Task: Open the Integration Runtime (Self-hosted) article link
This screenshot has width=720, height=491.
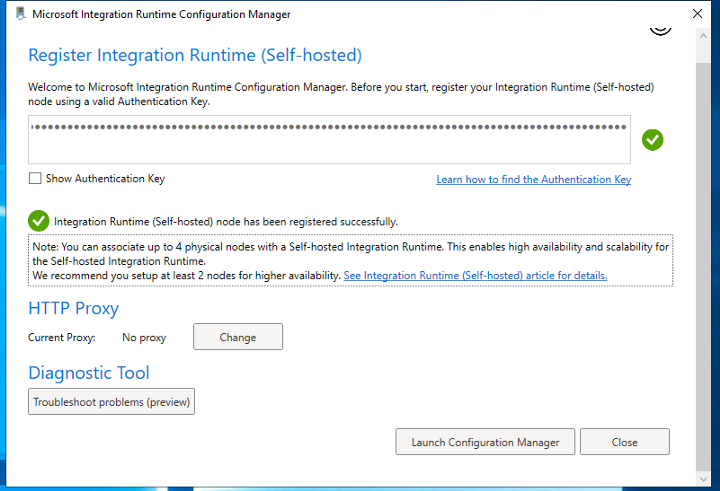Action: [x=475, y=275]
